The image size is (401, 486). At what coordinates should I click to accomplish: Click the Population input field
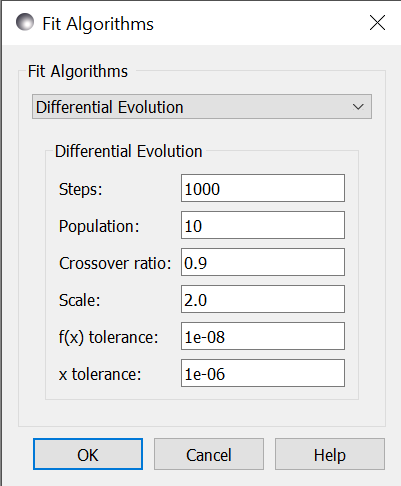tap(263, 225)
